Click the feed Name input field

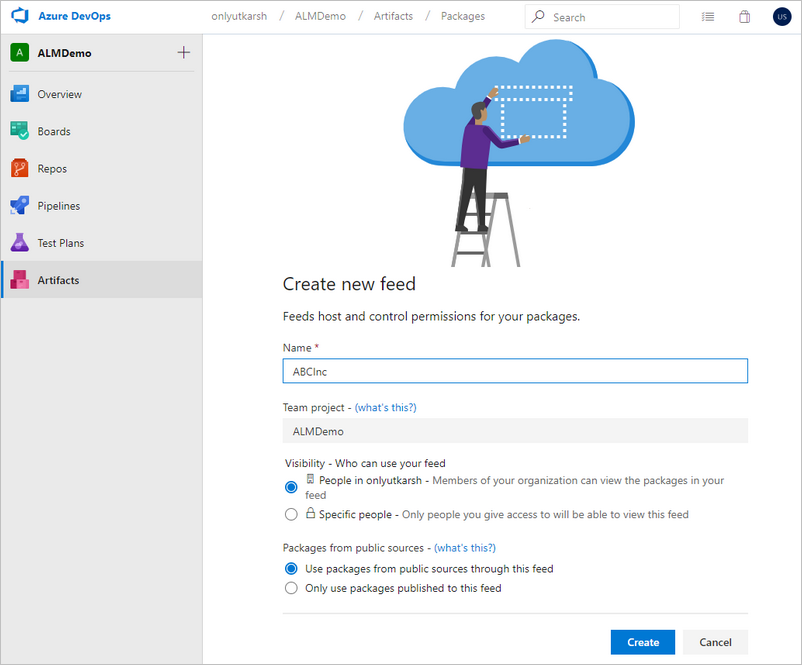pyautogui.click(x=515, y=371)
